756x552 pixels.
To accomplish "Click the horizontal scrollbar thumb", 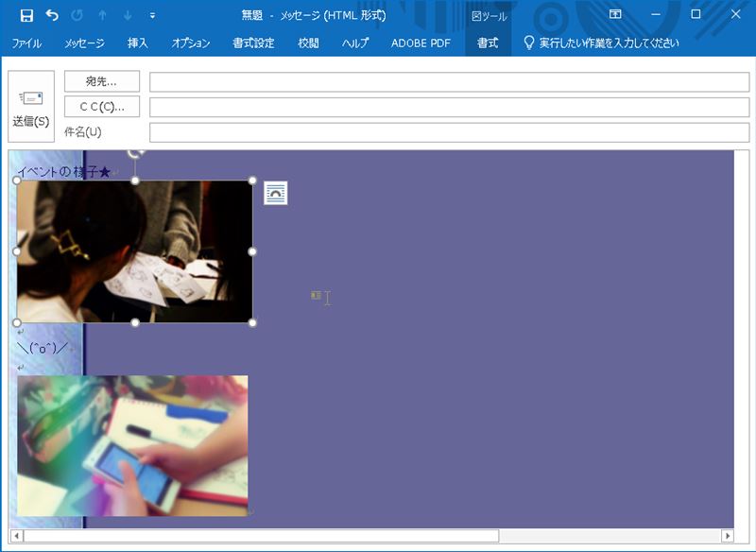I will (260, 536).
